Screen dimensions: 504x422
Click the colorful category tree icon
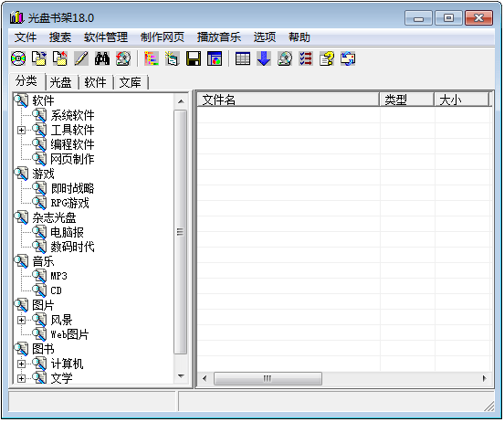pyautogui.click(x=151, y=58)
